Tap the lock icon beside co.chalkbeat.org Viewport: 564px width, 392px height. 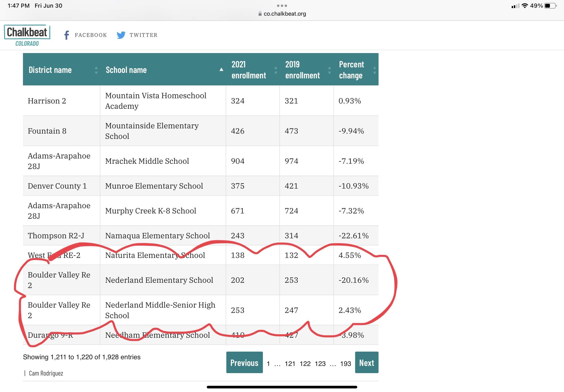pyautogui.click(x=260, y=14)
